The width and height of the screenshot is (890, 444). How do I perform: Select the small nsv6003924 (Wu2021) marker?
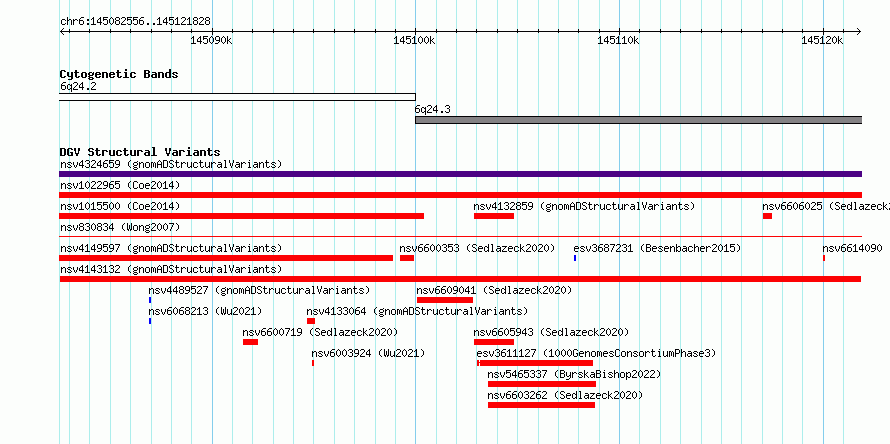pyautogui.click(x=313, y=363)
